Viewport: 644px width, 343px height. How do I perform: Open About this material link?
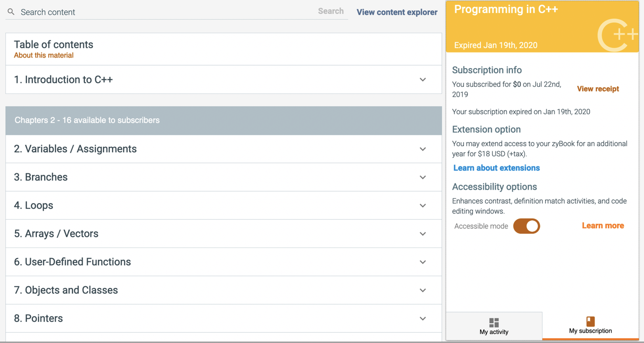point(44,55)
